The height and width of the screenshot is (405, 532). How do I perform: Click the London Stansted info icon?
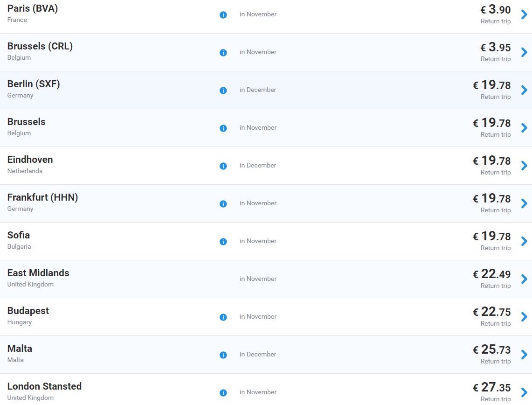[x=223, y=393]
